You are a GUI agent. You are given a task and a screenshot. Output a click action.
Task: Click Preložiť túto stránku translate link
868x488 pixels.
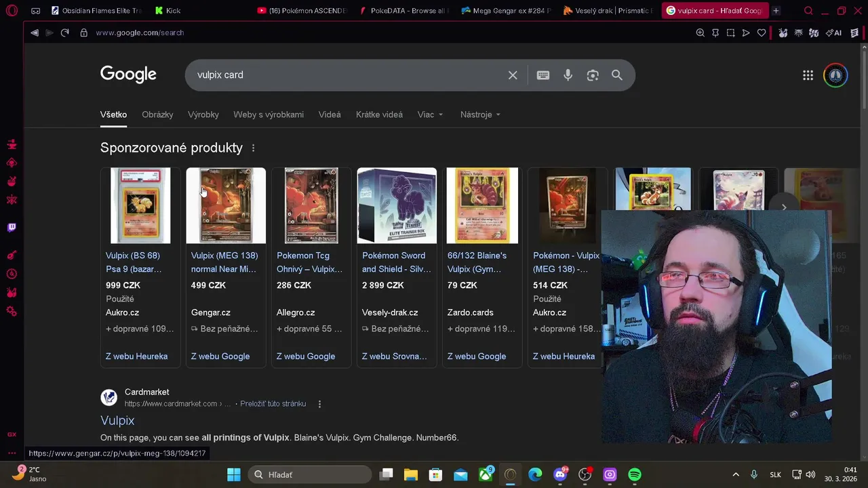pyautogui.click(x=273, y=404)
